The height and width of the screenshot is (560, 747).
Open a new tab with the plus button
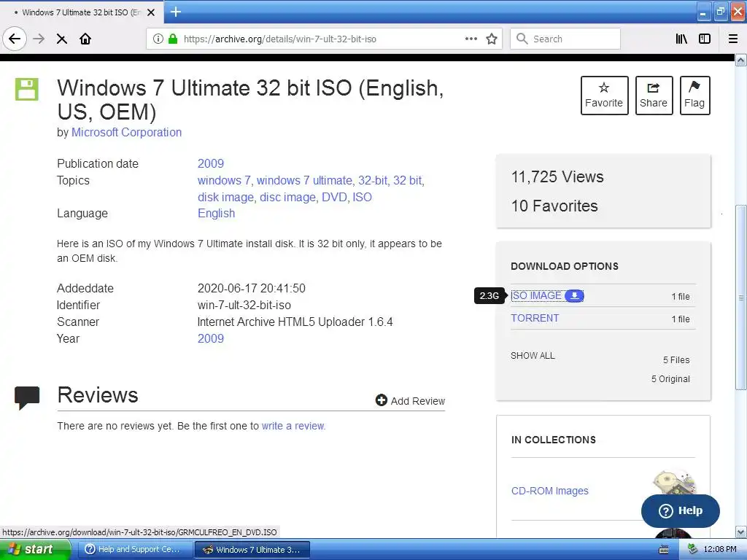pyautogui.click(x=175, y=12)
